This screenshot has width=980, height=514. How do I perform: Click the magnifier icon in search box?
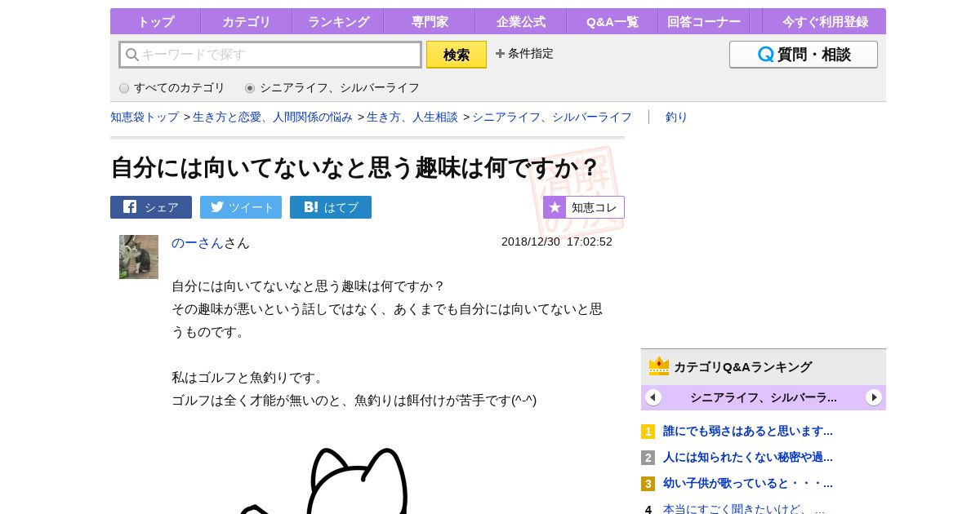tap(131, 55)
